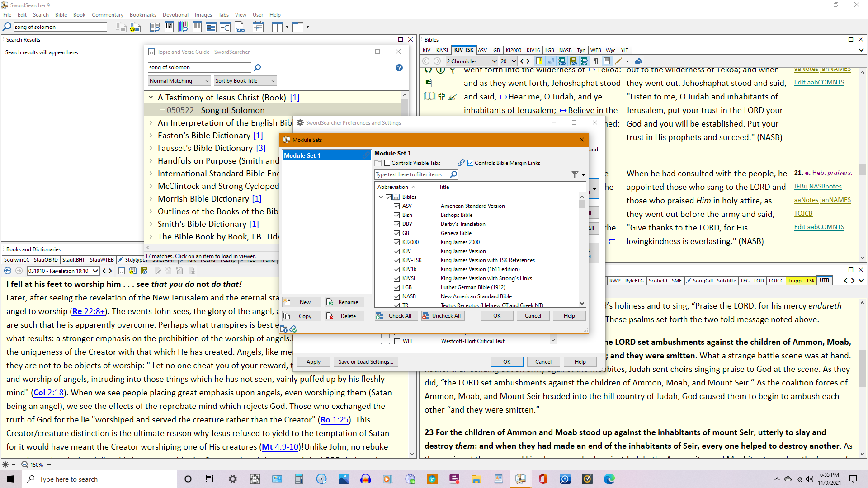Toggle the Controls Bible Margin Links checkbox
Screen dimensions: 868x488
(x=470, y=163)
